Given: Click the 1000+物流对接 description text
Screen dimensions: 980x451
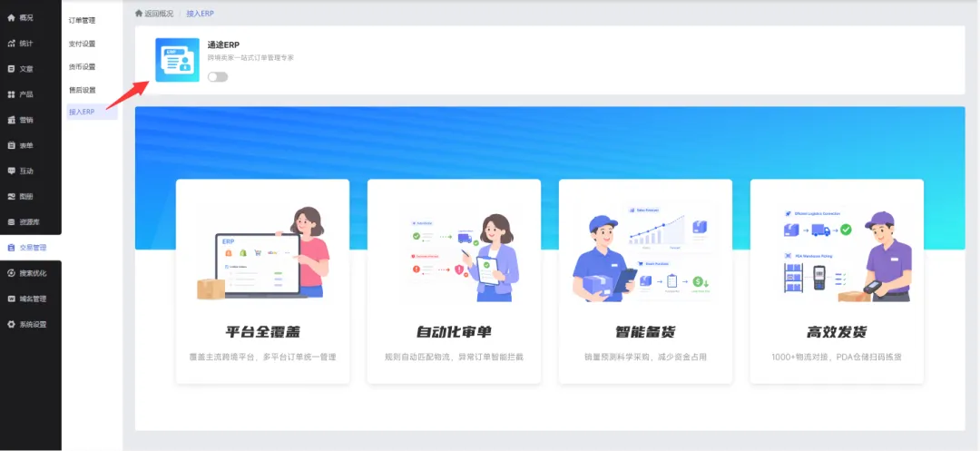Looking at the screenshot, I should [x=837, y=358].
